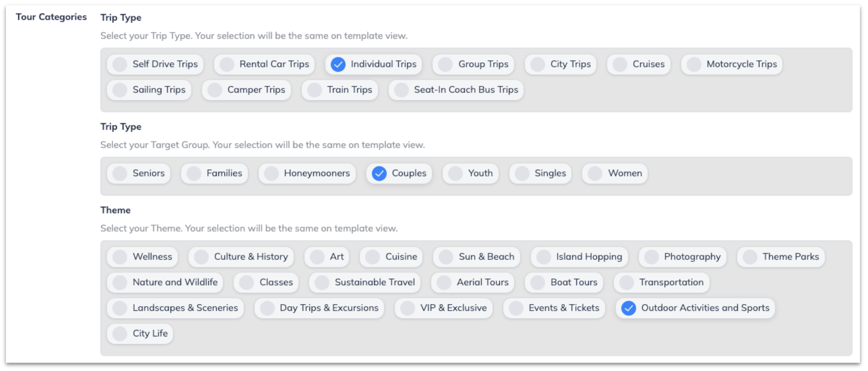
Task: Select the City Life theme
Action: pos(140,334)
